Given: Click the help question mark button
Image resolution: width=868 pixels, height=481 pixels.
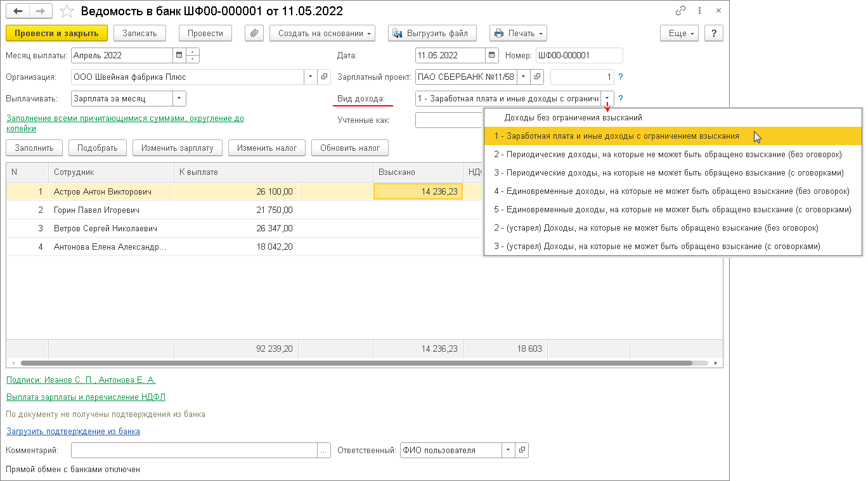Looking at the screenshot, I should tap(714, 33).
